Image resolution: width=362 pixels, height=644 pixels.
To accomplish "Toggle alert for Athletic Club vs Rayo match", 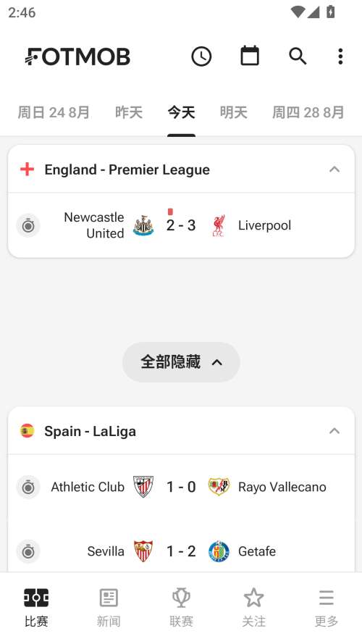I will coord(28,487).
